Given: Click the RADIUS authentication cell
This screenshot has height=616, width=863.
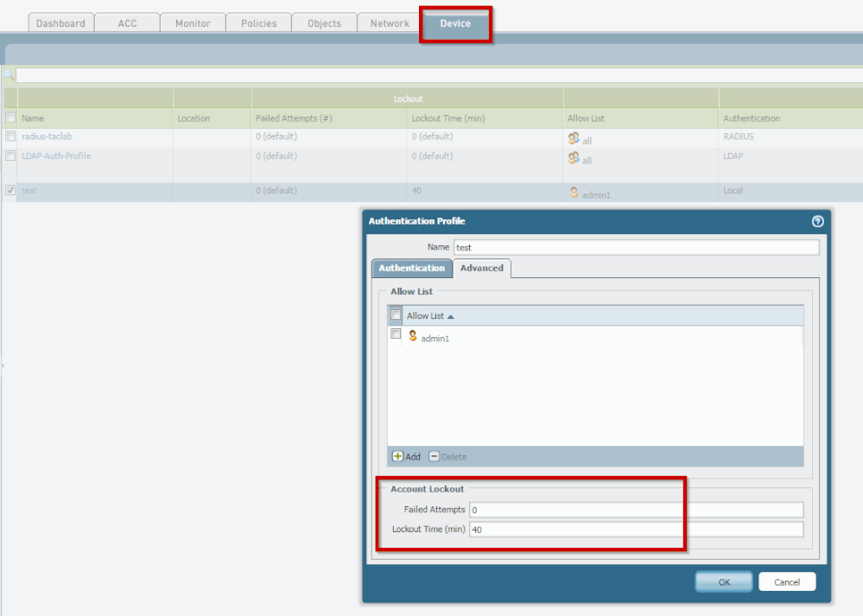Looking at the screenshot, I should pos(738,137).
